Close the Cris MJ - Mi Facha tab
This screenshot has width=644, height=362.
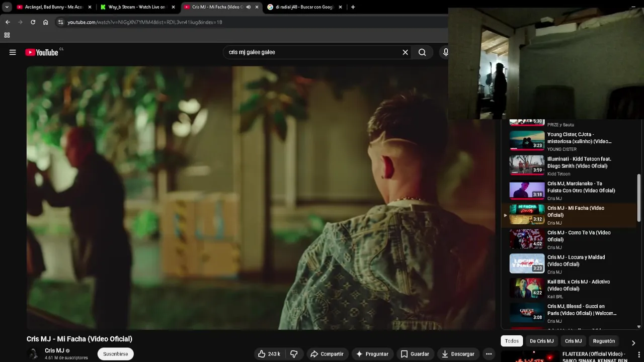point(257,7)
